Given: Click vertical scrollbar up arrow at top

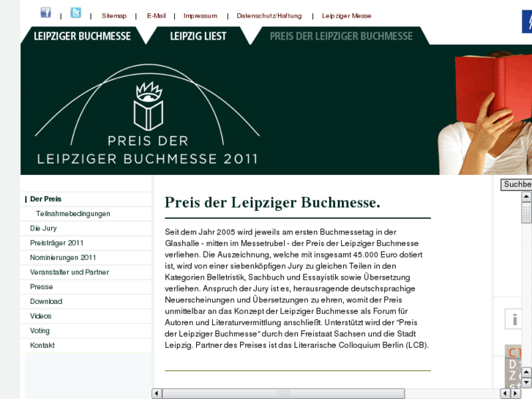Looking at the screenshot, I should tap(526, 197).
